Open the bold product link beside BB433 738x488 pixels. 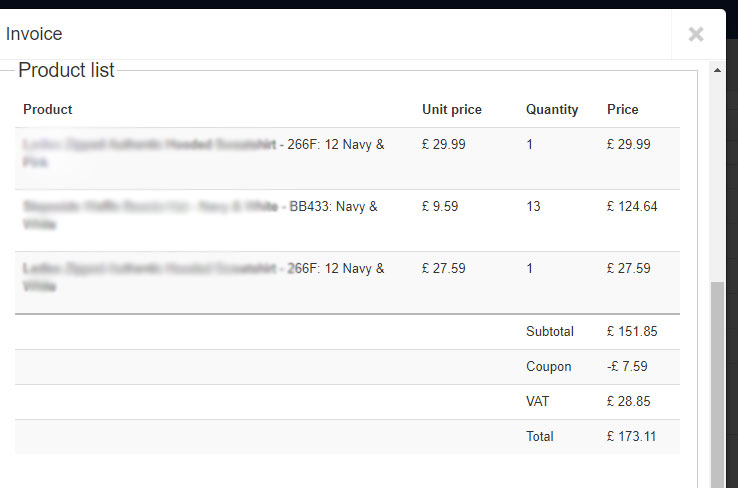click(150, 207)
